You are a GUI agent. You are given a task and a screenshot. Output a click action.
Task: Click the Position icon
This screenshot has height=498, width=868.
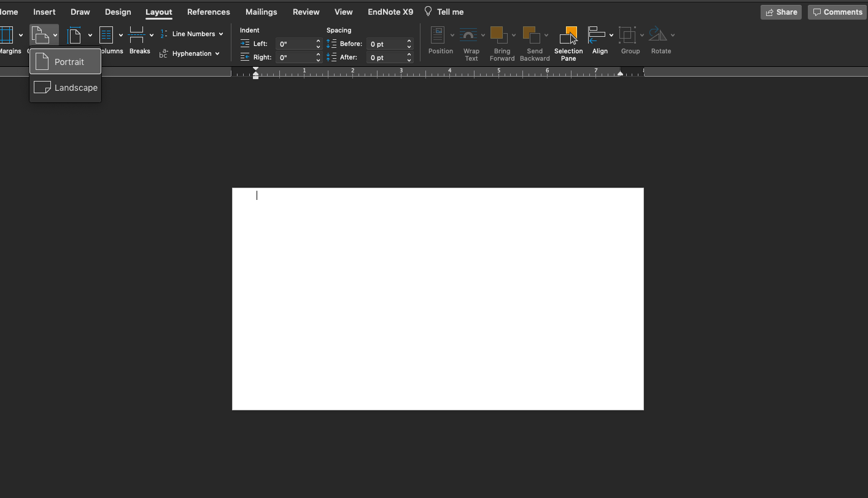(x=438, y=35)
